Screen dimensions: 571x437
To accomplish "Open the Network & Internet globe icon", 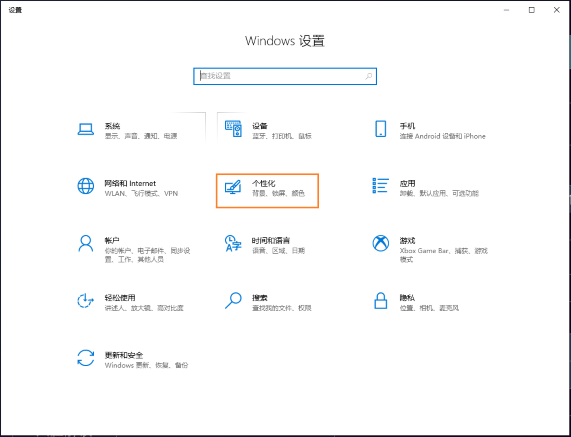I will click(86, 186).
